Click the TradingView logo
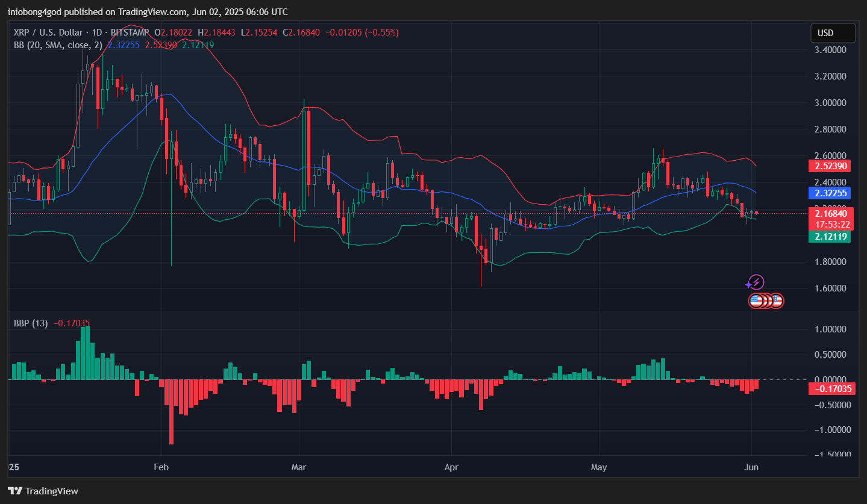 tap(43, 491)
